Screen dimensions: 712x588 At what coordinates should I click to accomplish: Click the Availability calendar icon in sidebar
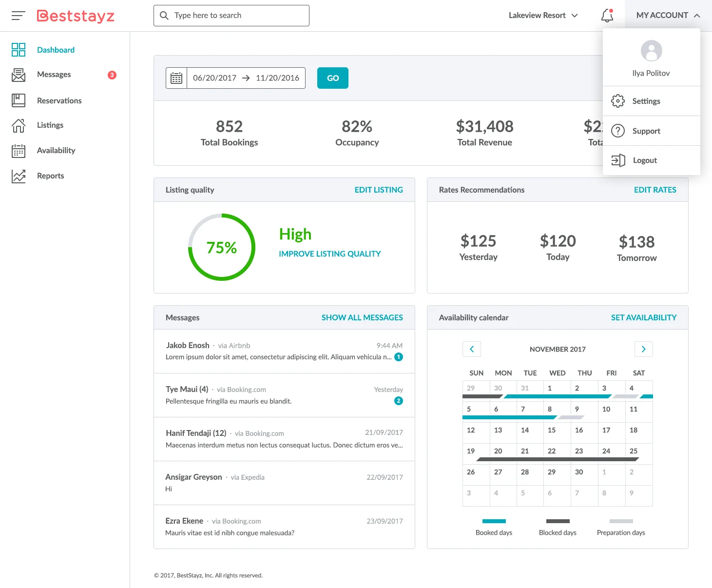(19, 151)
